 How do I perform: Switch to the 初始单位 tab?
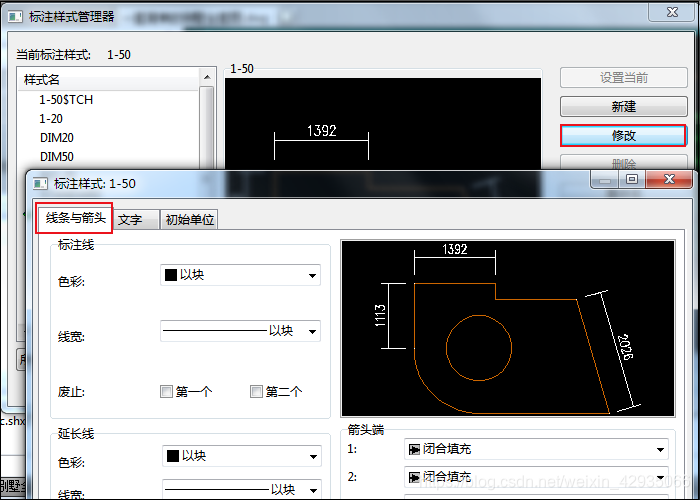point(189,220)
